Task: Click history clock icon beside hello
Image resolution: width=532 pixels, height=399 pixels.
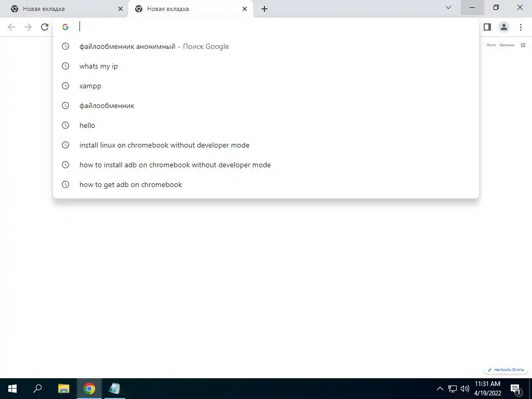Action: pos(65,125)
